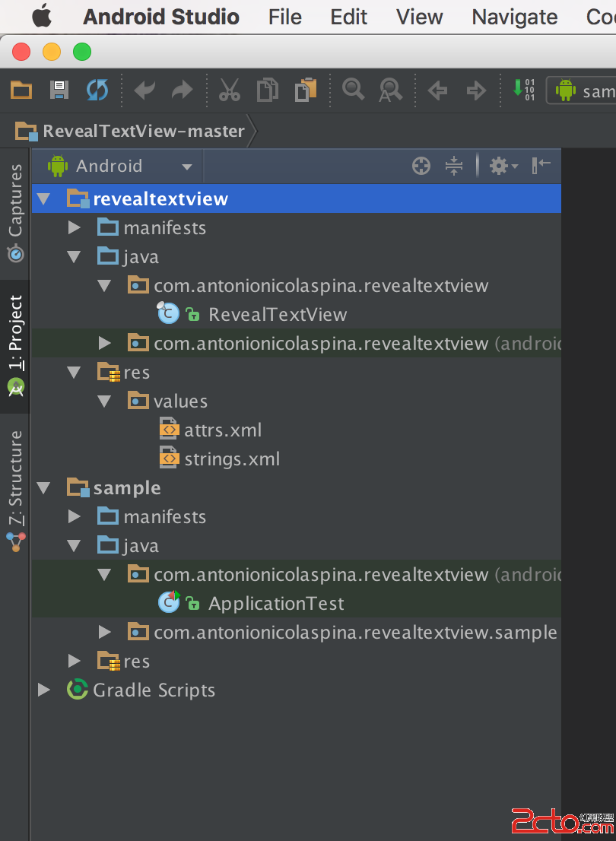Navigate back with the left arrow icon

coord(438,90)
